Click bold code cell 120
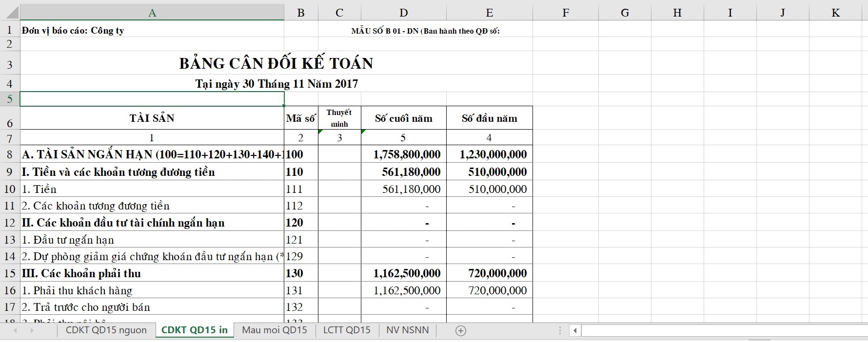Screen dimensions: 868x342 point(301,223)
